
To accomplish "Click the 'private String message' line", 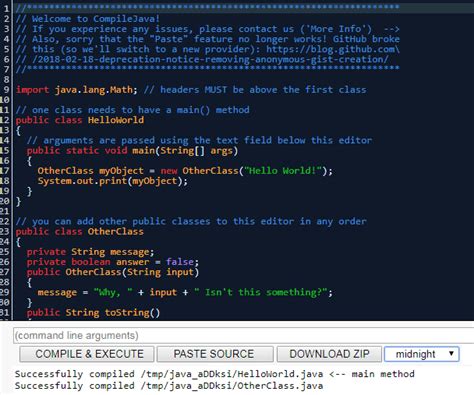I will (90, 252).
